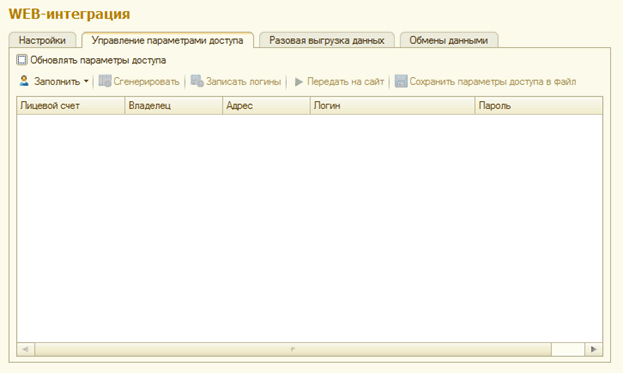
Task: Go to the Обмены данными tab
Action: (x=449, y=40)
